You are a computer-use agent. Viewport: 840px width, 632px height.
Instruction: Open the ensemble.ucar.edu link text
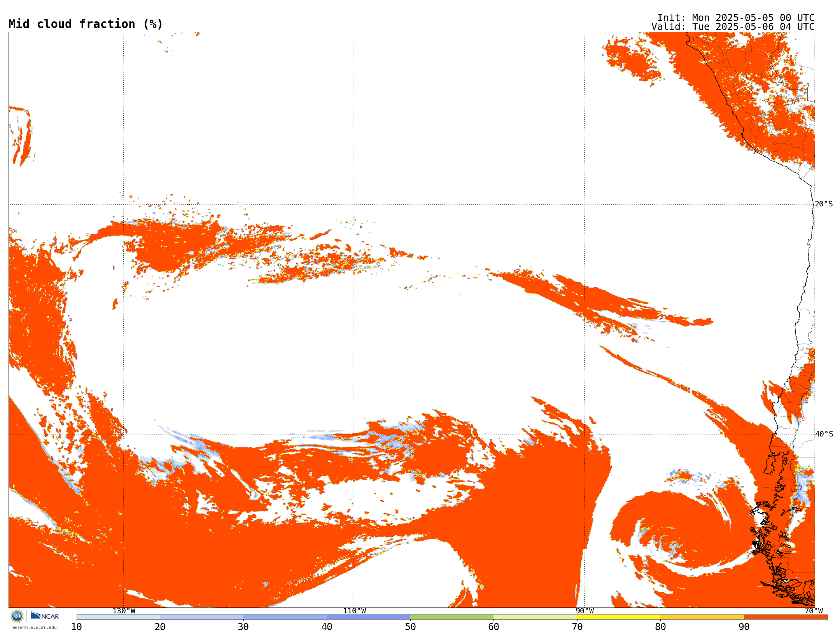pyautogui.click(x=35, y=627)
